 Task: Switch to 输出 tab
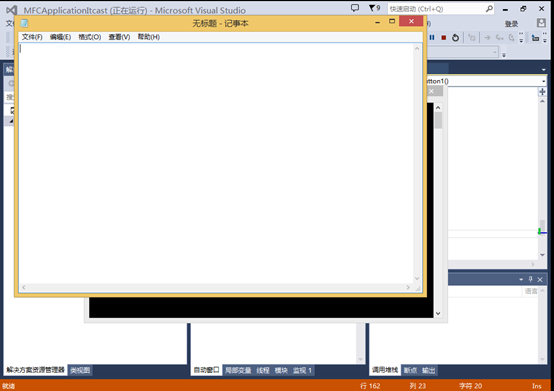[428, 370]
